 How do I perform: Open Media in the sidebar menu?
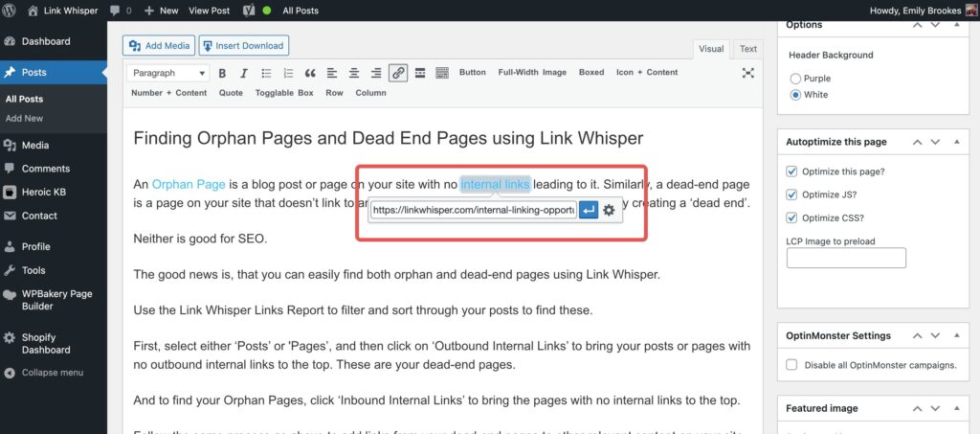coord(35,146)
